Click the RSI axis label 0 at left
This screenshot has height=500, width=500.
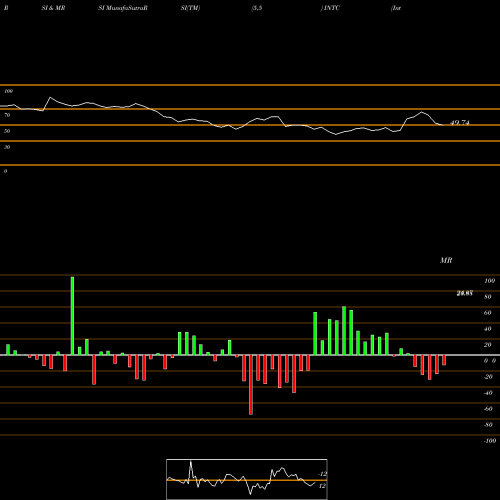point(5,171)
